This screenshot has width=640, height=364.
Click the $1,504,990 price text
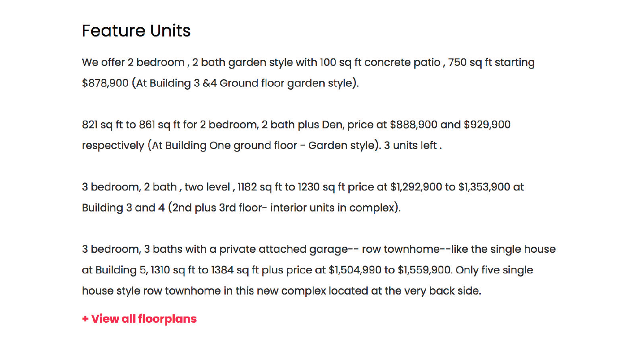355,270
